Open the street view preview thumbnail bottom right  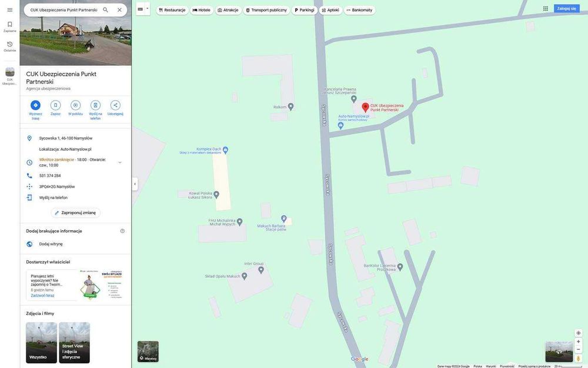(x=559, y=352)
